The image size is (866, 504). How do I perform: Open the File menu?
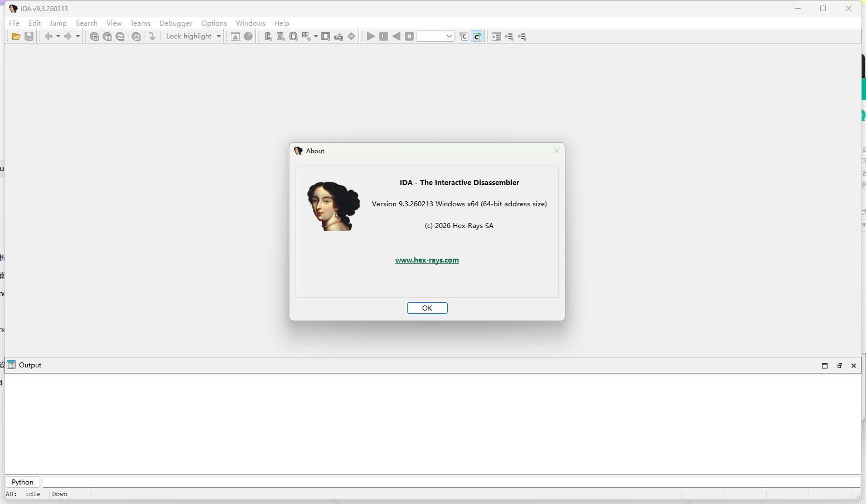coord(14,23)
